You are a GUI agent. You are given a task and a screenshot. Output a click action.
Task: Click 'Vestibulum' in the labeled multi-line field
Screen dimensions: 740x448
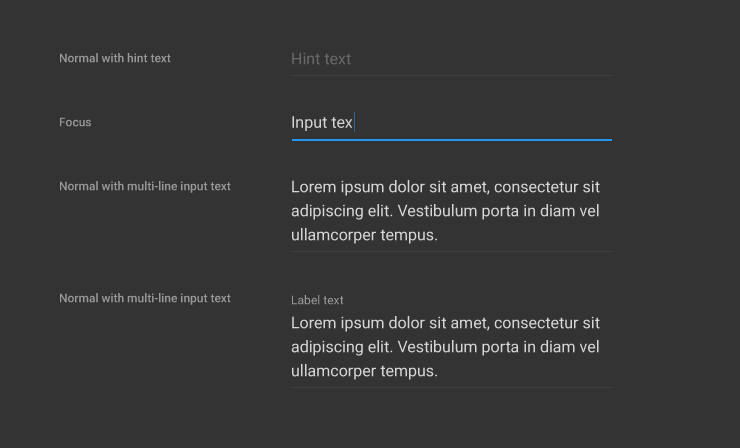(439, 347)
